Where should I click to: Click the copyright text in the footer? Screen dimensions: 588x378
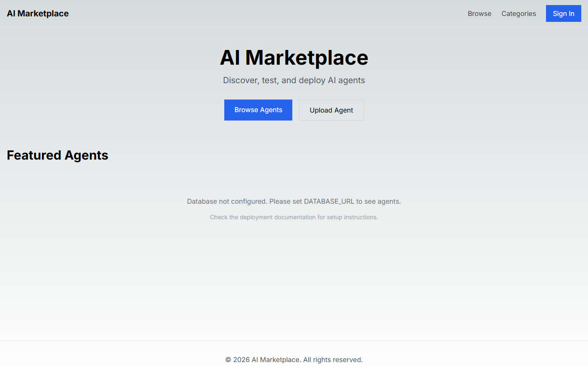point(294,360)
